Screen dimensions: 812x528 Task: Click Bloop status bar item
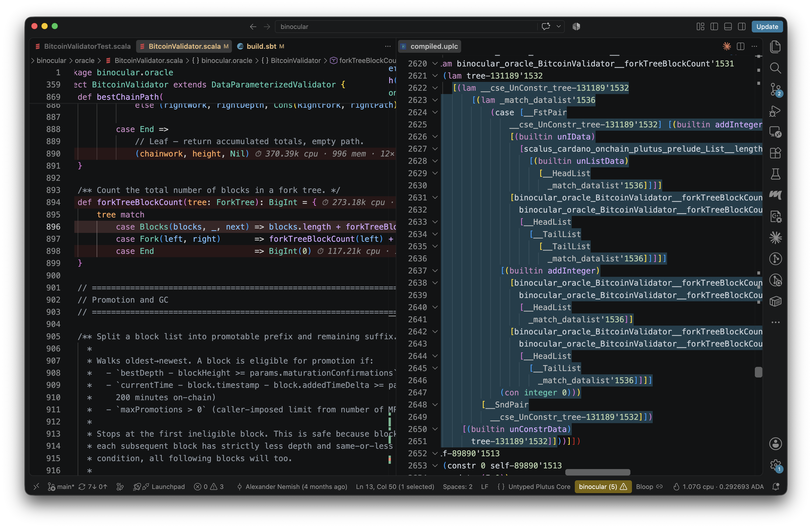click(649, 486)
